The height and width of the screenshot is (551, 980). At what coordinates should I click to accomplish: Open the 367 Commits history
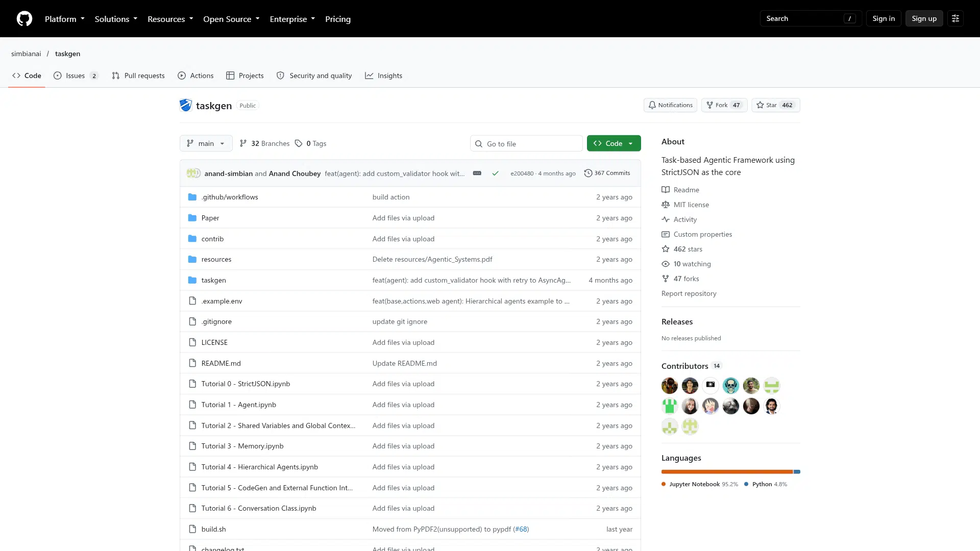[x=607, y=173]
